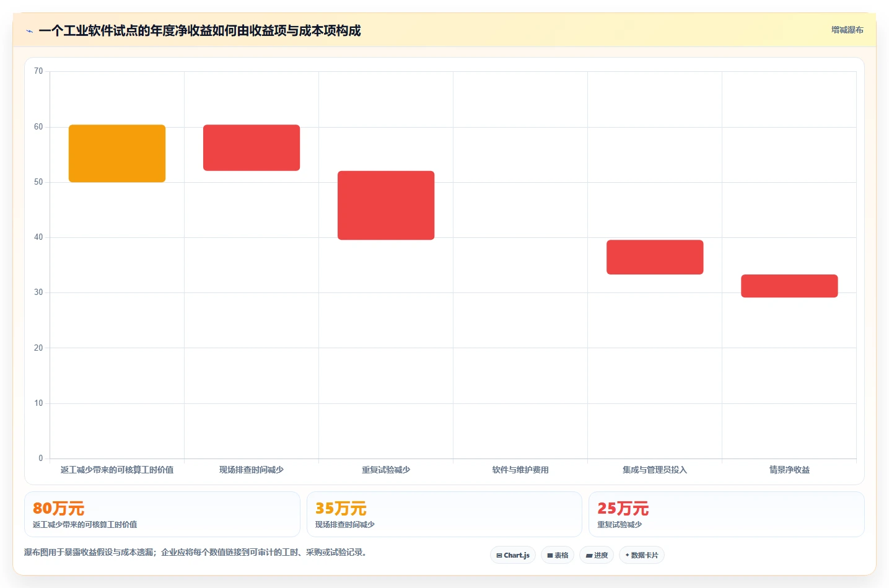Click the 增减瀑布 tag in the header
The height and width of the screenshot is (588, 889).
click(x=847, y=30)
